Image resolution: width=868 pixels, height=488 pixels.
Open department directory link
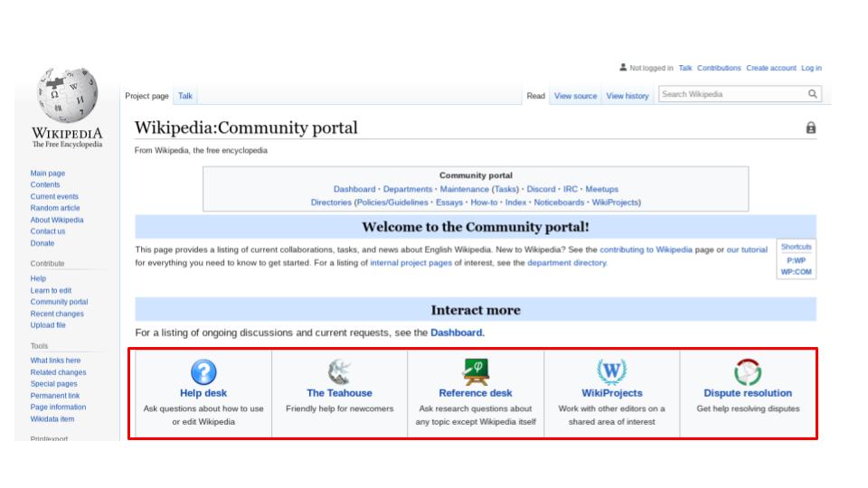[x=567, y=263]
